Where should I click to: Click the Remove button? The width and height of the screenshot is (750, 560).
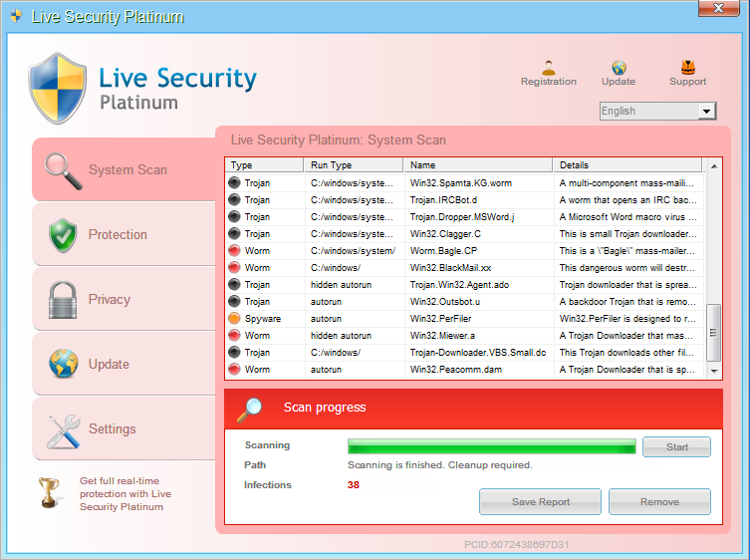point(659,501)
